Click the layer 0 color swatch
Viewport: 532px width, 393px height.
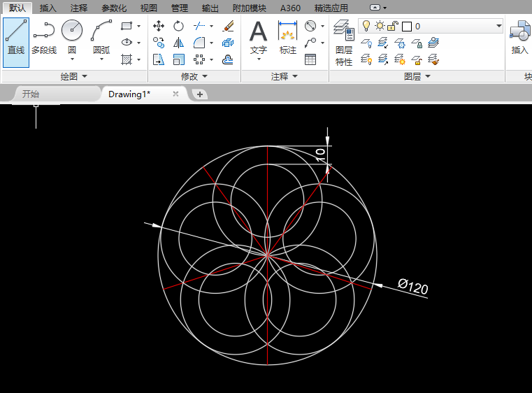pos(407,26)
